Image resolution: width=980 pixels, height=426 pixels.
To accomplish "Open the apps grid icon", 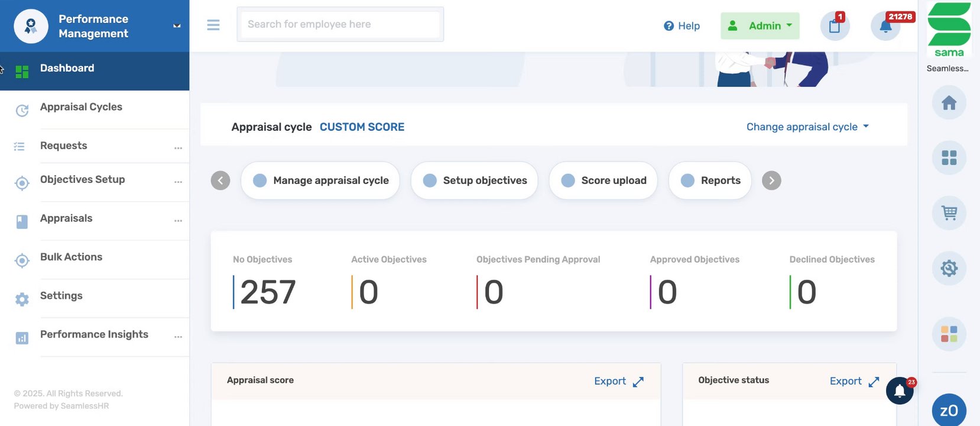I will [949, 158].
